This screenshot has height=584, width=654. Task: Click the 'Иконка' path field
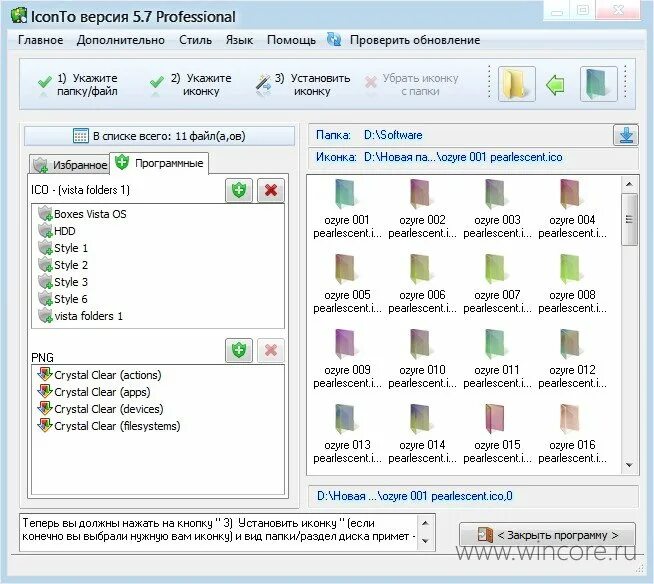(473, 157)
